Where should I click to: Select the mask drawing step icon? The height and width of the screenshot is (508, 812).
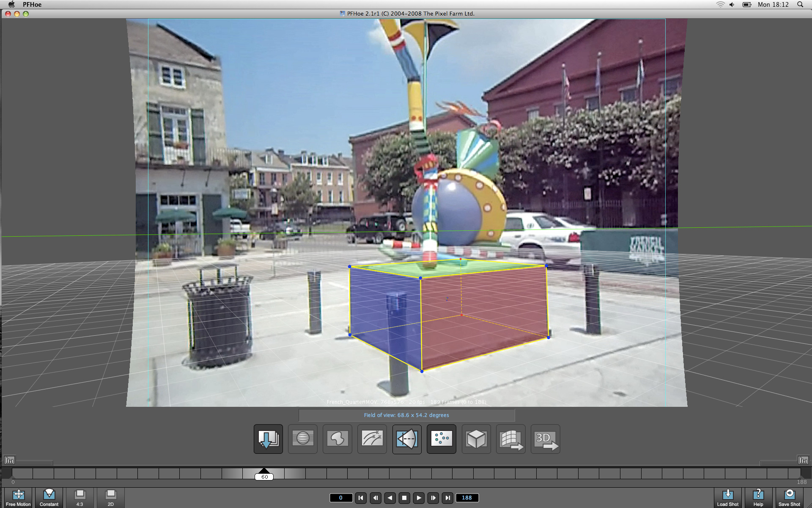[x=337, y=439]
